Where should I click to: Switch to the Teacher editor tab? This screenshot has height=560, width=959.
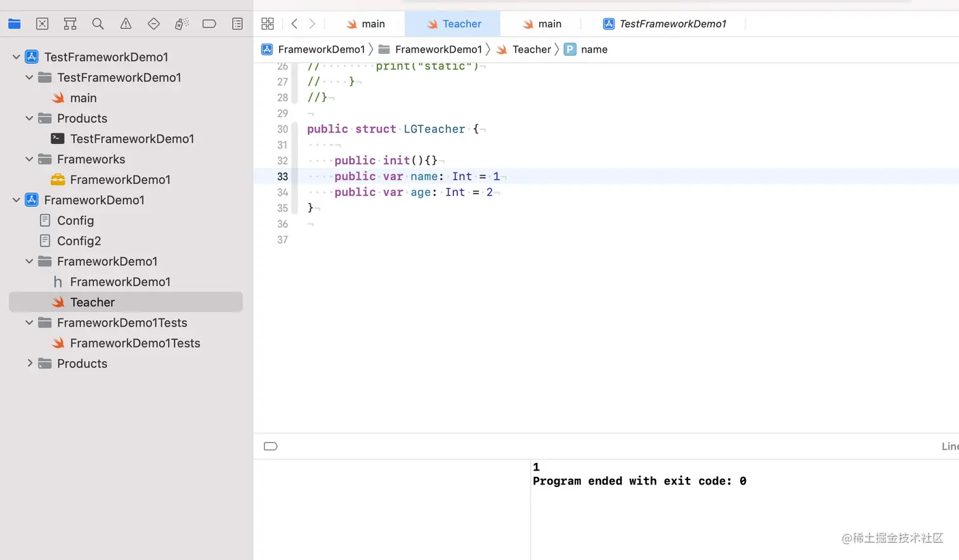tap(453, 24)
